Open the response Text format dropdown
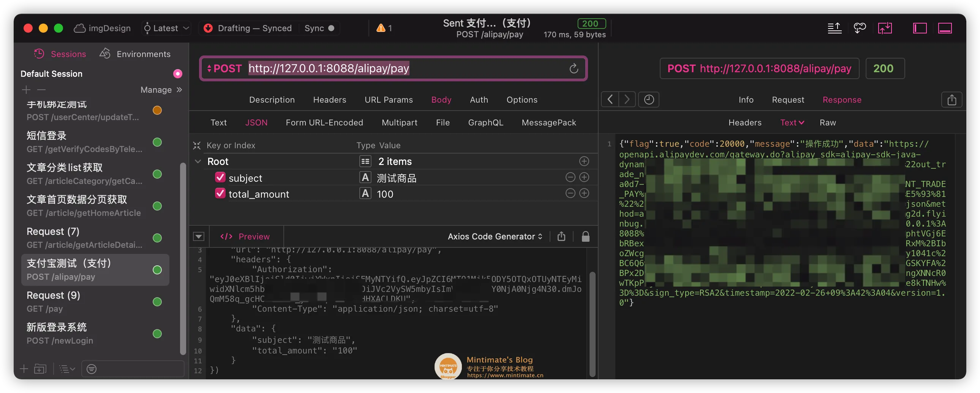 click(792, 123)
